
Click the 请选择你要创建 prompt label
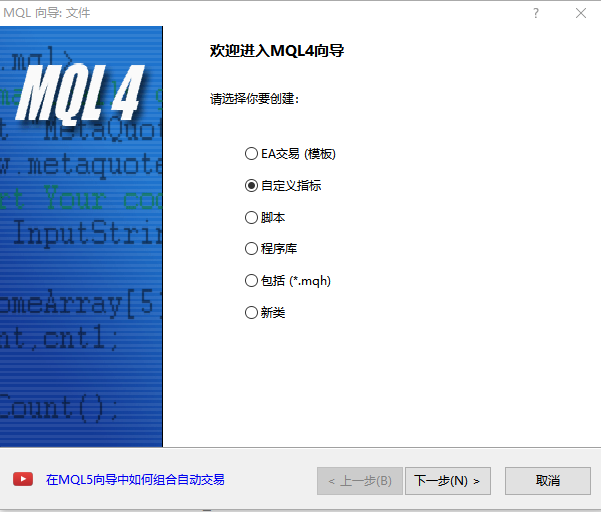click(254, 98)
